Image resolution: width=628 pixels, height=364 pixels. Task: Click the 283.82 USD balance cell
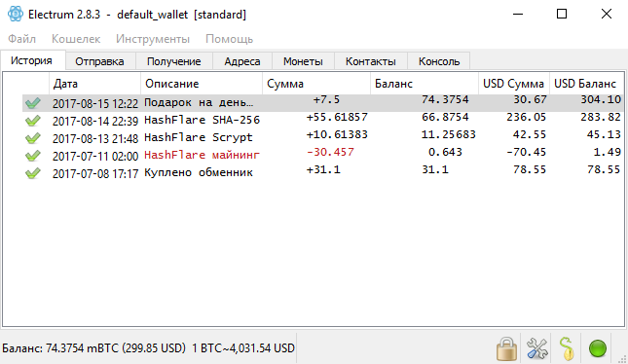click(x=601, y=117)
